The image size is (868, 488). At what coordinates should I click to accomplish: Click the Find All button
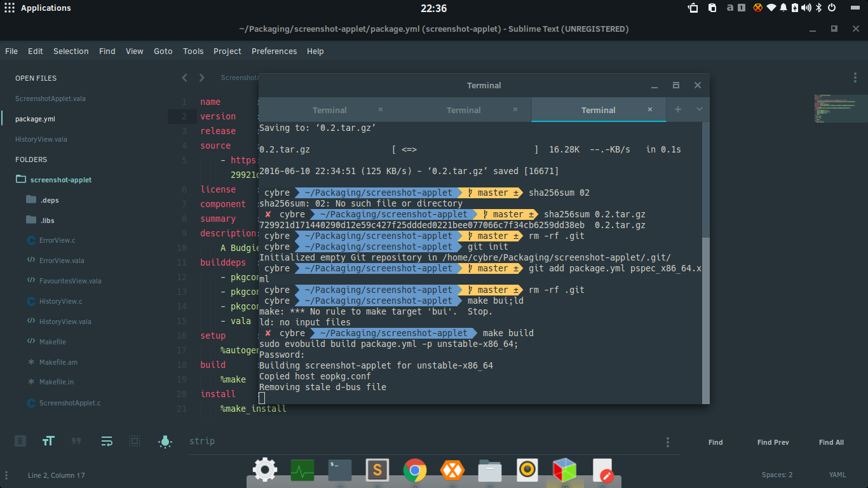[831, 442]
